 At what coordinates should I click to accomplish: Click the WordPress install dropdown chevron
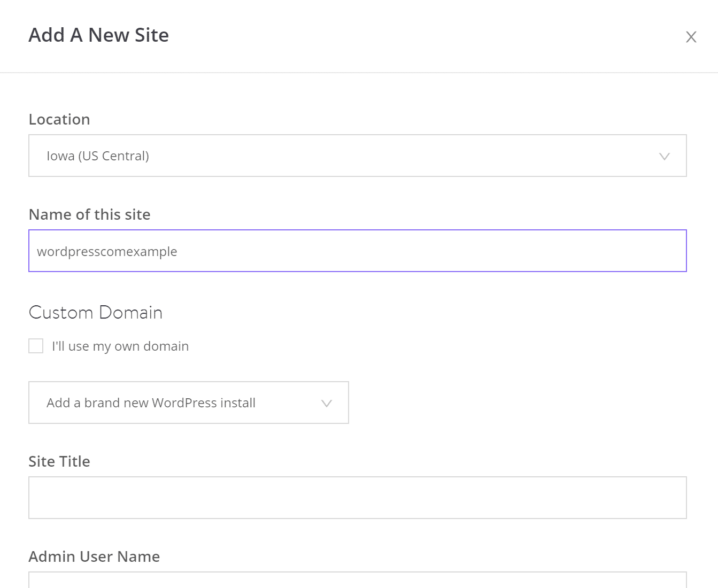coord(327,403)
